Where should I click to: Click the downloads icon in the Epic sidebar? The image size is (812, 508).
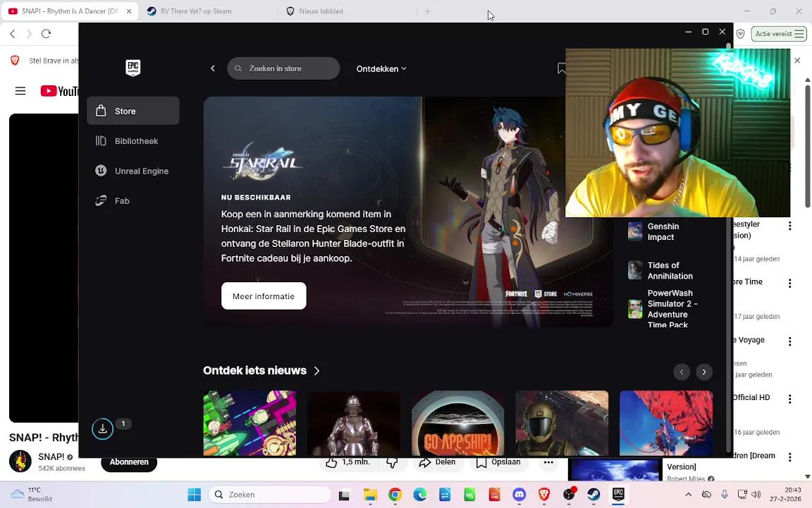tap(102, 429)
